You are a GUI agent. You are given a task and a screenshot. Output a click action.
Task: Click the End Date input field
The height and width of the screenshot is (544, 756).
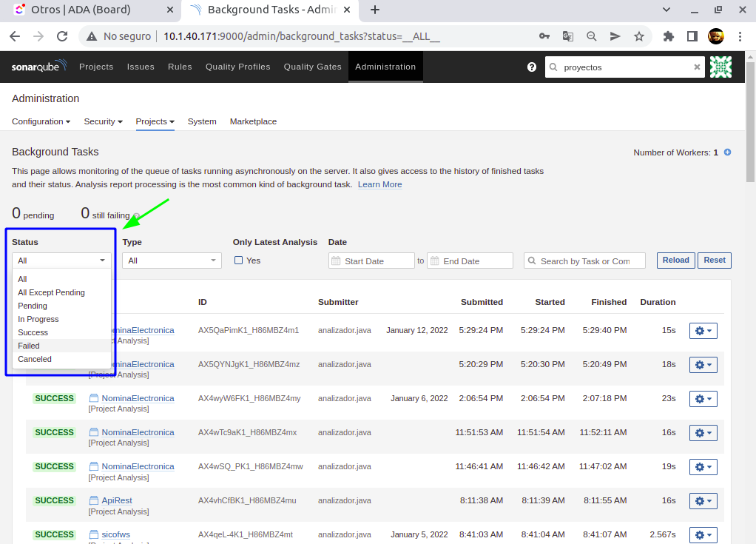coord(476,261)
